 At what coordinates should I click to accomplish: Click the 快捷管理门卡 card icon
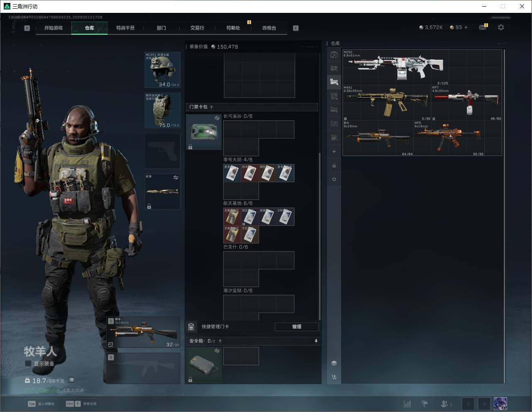pyautogui.click(x=191, y=327)
